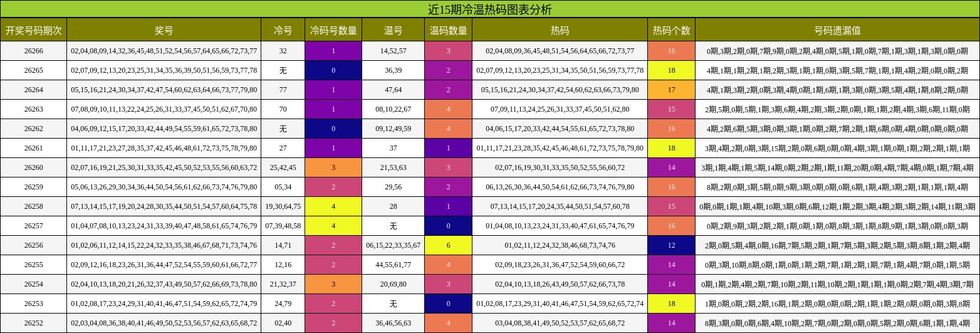The image size is (980, 333).
Task: Click cold number 32 in row 26266
Action: click(283, 51)
